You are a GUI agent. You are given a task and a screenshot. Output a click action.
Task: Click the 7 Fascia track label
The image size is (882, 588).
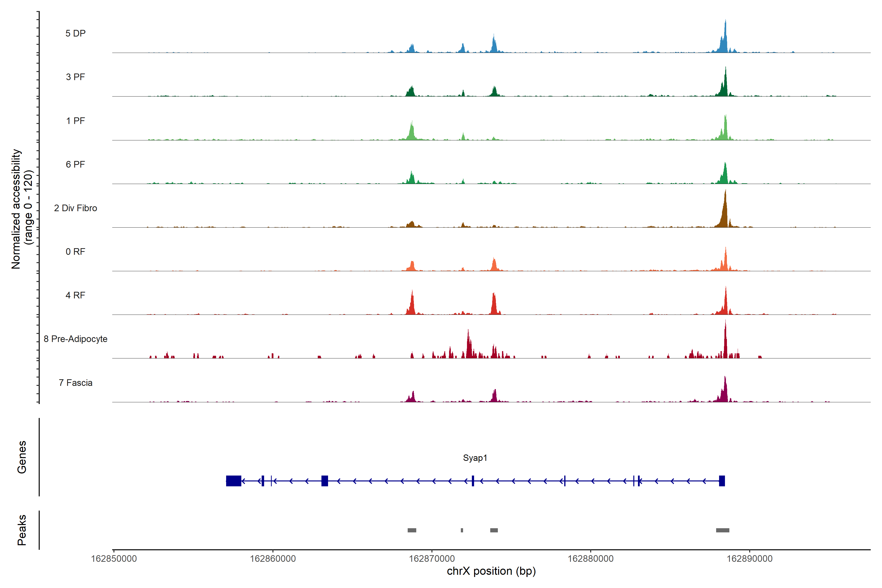75,382
